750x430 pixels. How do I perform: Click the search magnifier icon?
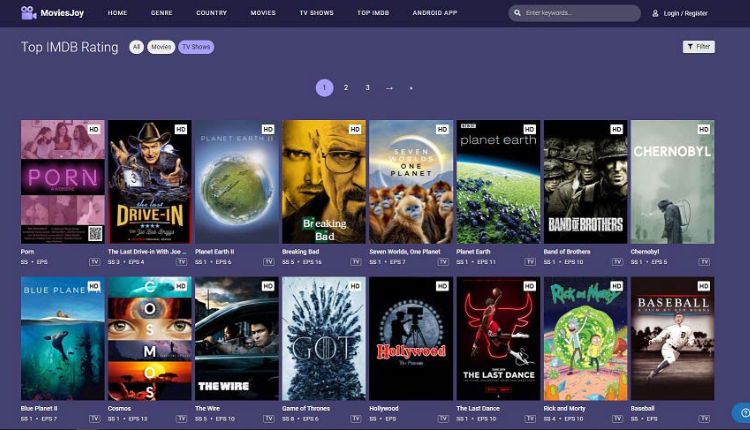click(517, 13)
